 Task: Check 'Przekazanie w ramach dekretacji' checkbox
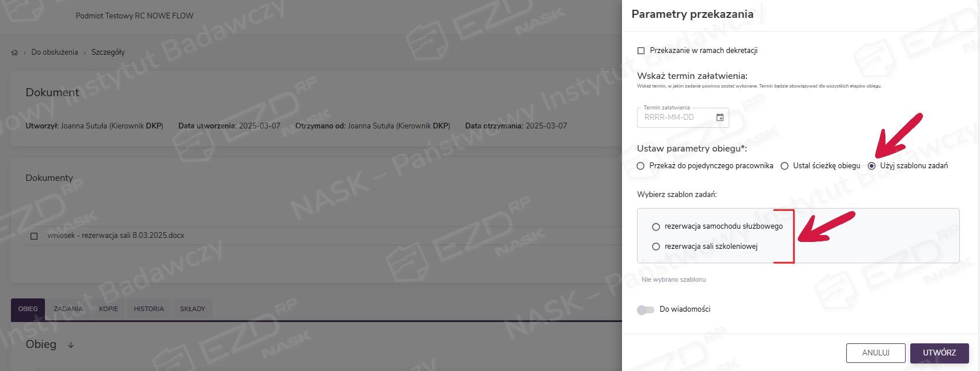(x=640, y=51)
